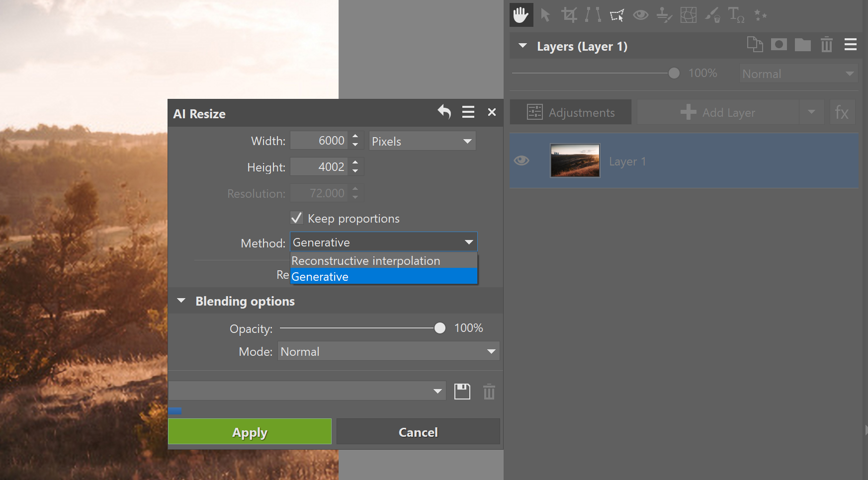Uncheck Keep proportions checkbox

(x=297, y=218)
